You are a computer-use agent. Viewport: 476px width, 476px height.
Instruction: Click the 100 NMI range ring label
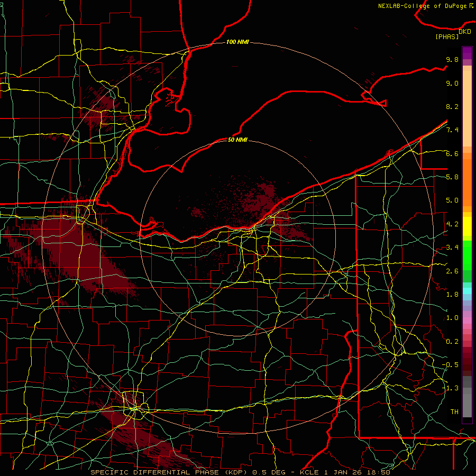point(237,42)
